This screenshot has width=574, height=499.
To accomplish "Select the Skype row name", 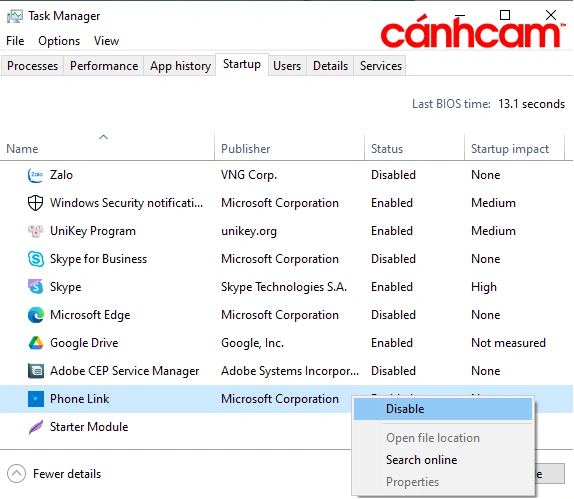I will (66, 287).
